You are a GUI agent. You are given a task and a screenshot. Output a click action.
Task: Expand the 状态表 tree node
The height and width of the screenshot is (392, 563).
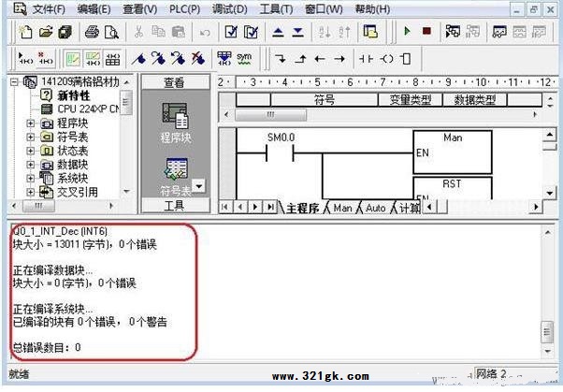pyautogui.click(x=31, y=151)
